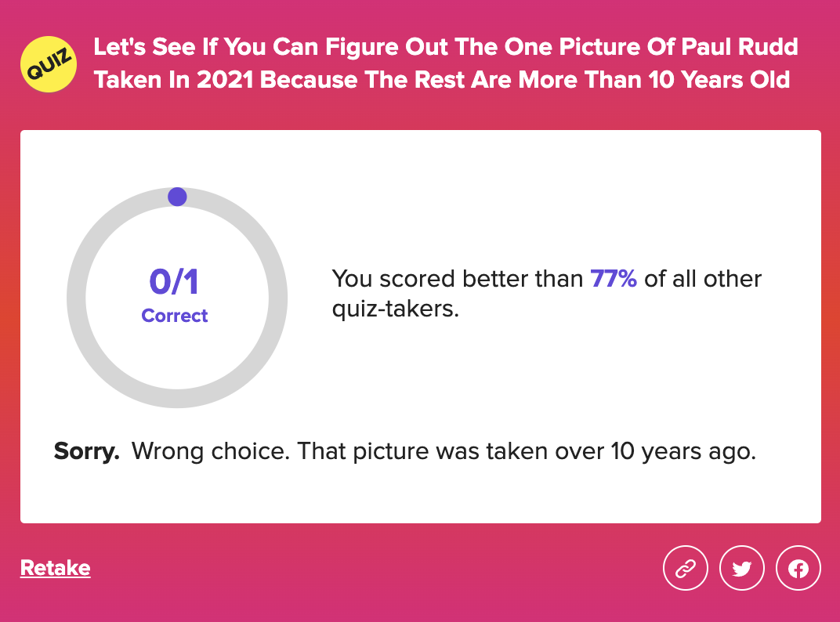The height and width of the screenshot is (622, 840).
Task: Click the yellow QUIZ badge
Action: click(x=49, y=64)
